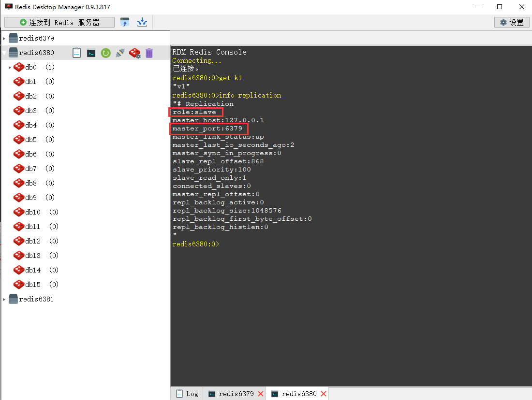The width and height of the screenshot is (532, 400).
Task: Click the Redis Desktop Manager app icon
Action: click(x=8, y=7)
